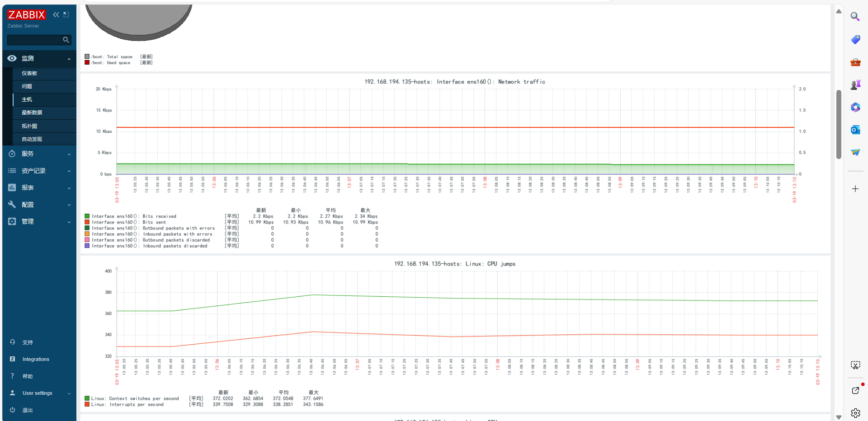Viewport: 868px width, 421px height.
Task: Click the Zabbix logo
Action: [x=27, y=15]
